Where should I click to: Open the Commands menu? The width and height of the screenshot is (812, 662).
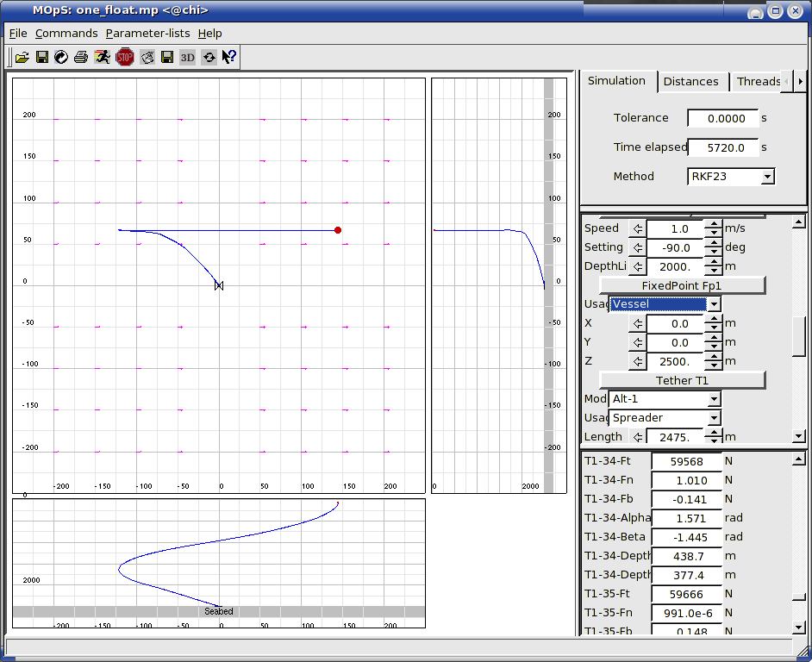coord(66,33)
